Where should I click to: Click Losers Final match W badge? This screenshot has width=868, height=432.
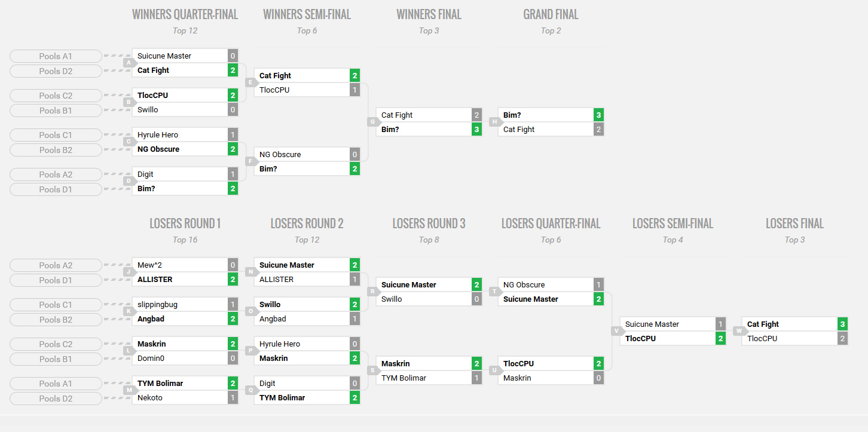[738, 331]
